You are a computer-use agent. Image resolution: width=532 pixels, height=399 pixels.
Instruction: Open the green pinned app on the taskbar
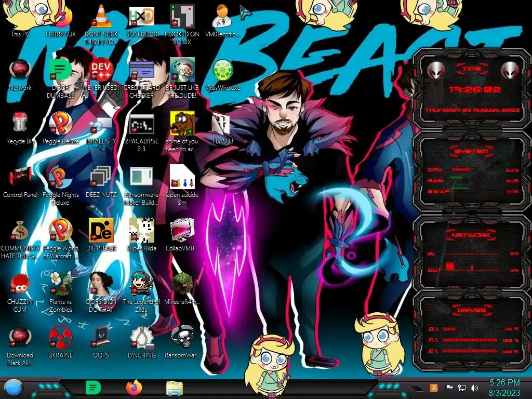(94, 388)
